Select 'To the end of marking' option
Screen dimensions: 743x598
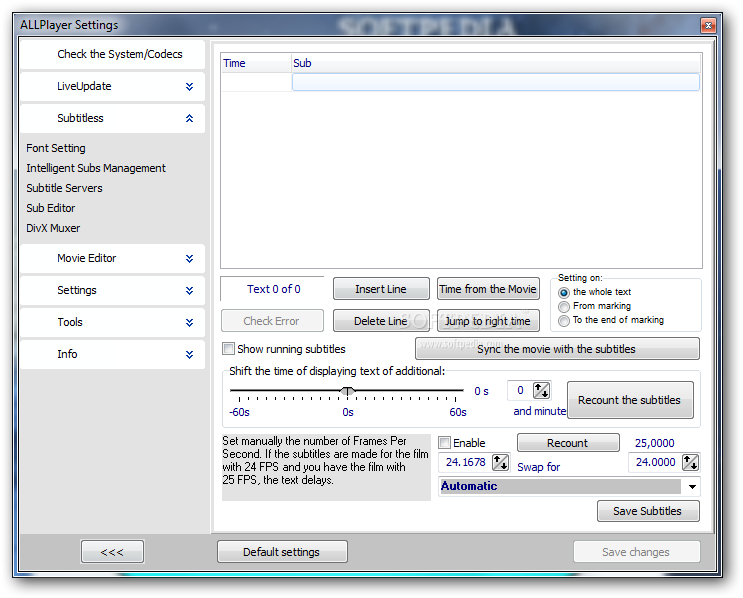(x=563, y=321)
